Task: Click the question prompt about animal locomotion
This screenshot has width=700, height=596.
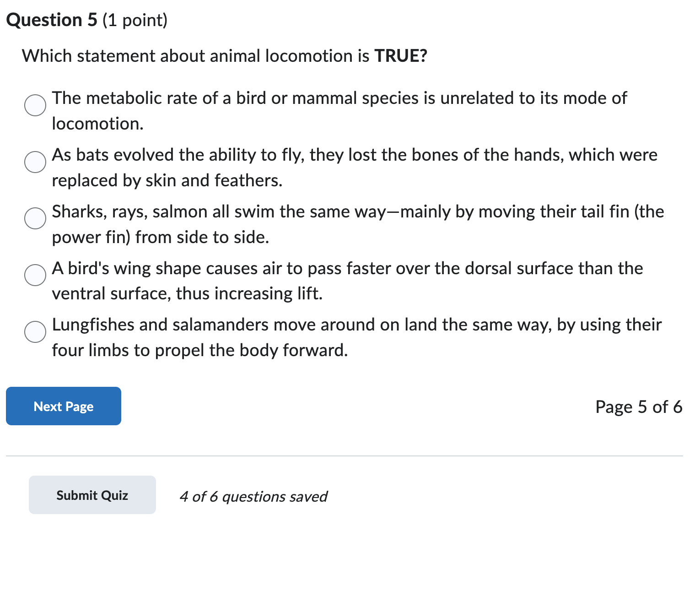Action: point(224,56)
